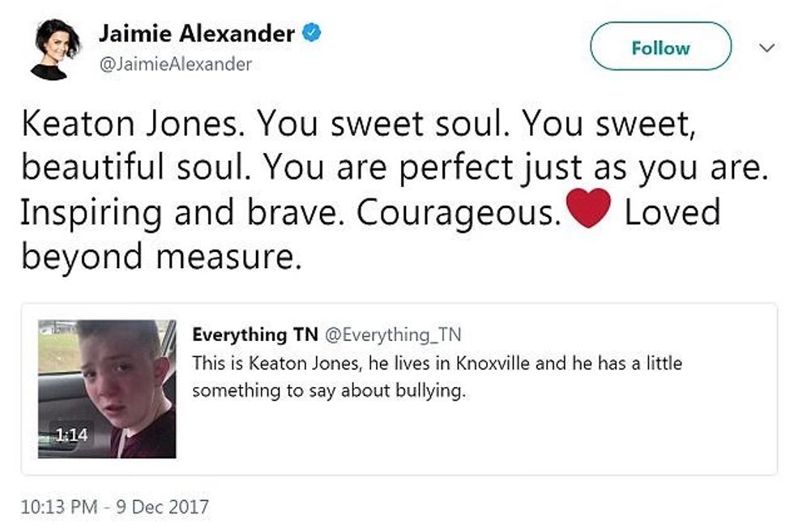Image resolution: width=794 pixels, height=532 pixels.
Task: Play the quoted Keaton Jones video thumbnail
Action: click(106, 389)
